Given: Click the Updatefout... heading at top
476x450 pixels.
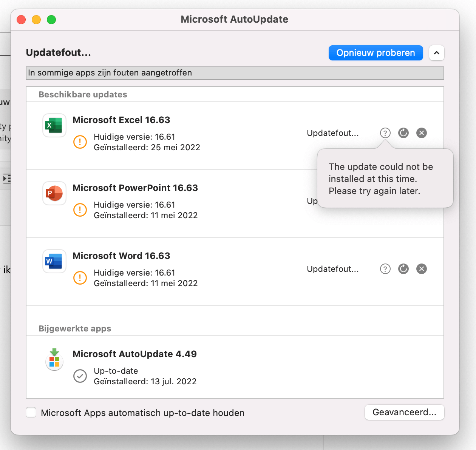Looking at the screenshot, I should click(59, 52).
